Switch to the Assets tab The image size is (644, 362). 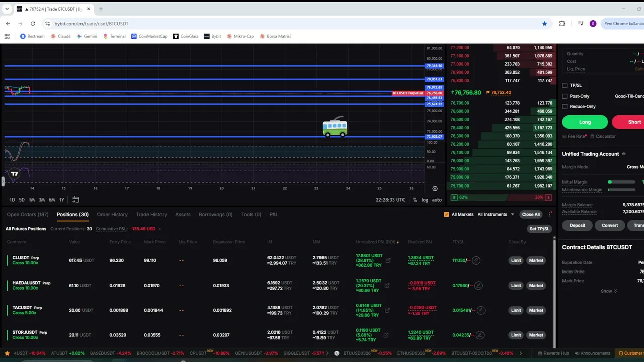coord(183,215)
